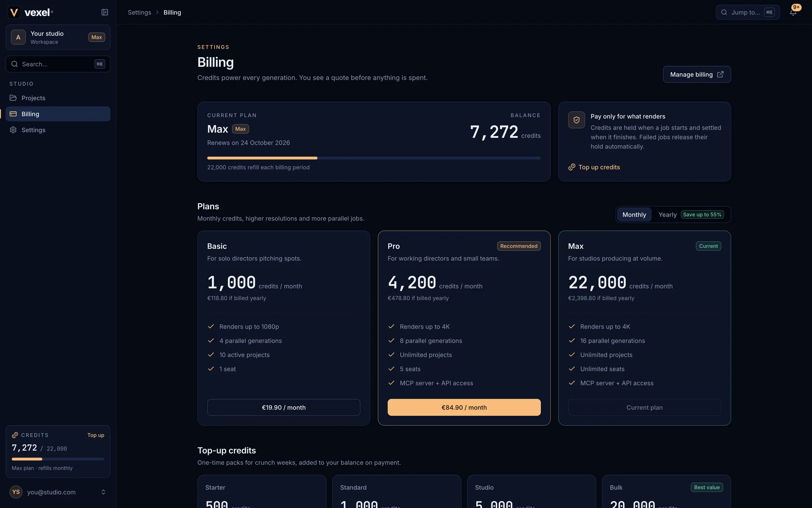Switch billing period to Yearly
Image resolution: width=812 pixels, height=508 pixels.
coord(691,214)
